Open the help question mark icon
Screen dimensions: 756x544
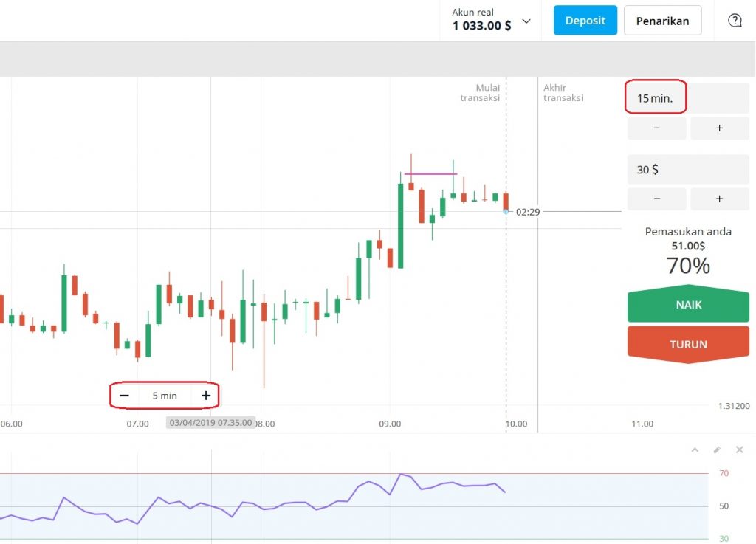[x=735, y=20]
